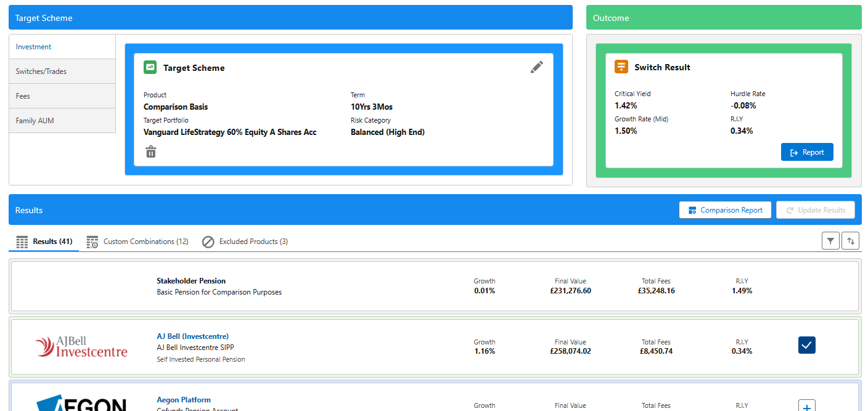The image size is (868, 411).
Task: Click the Custom Combinations tab icon
Action: pos(92,242)
